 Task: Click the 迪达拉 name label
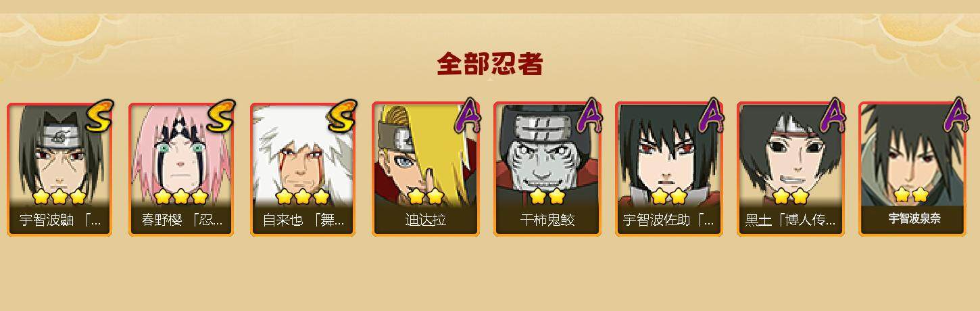click(x=425, y=220)
